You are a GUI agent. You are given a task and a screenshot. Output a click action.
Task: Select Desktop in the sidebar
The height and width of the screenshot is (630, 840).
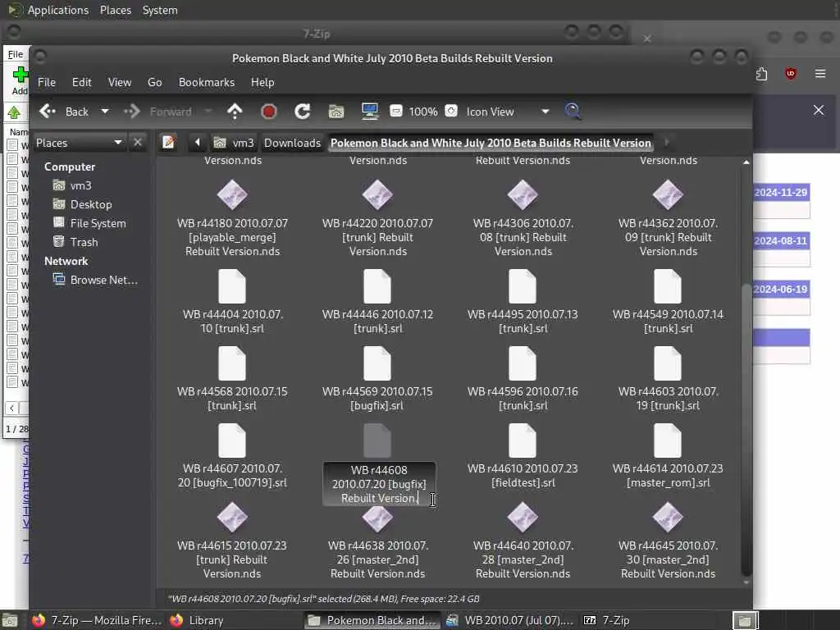pyautogui.click(x=83, y=204)
